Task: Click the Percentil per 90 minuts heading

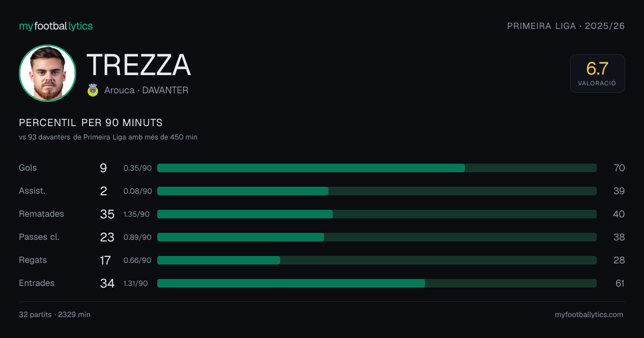Action: tap(91, 122)
